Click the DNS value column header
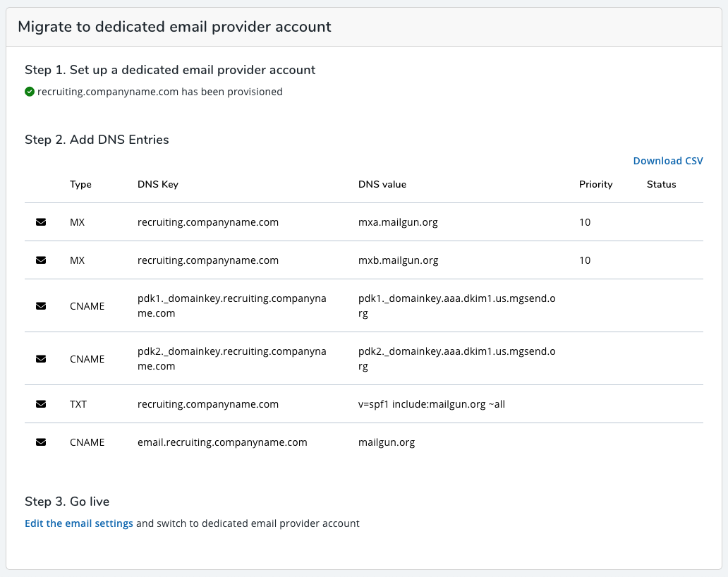Screen dimensions: 728x577 pyautogui.click(x=382, y=185)
